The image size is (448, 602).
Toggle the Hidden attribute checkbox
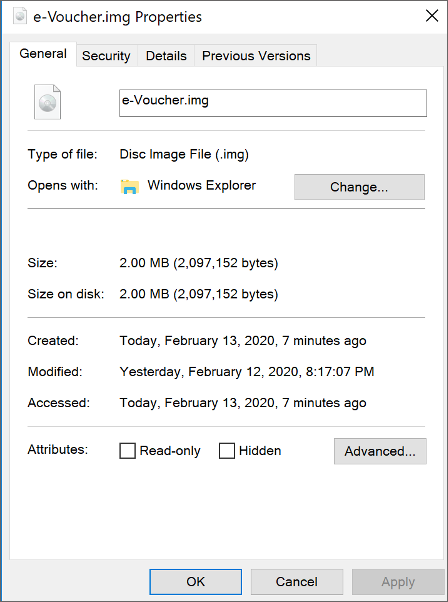[x=227, y=451]
